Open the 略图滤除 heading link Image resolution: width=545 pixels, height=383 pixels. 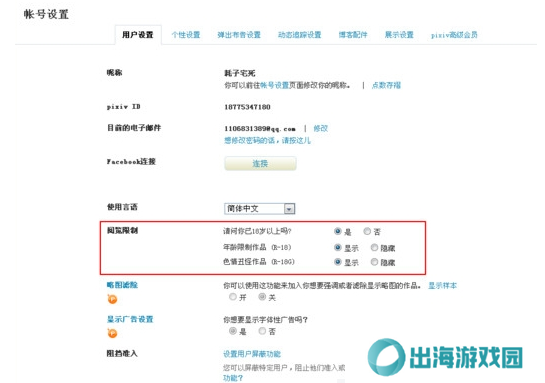click(122, 285)
